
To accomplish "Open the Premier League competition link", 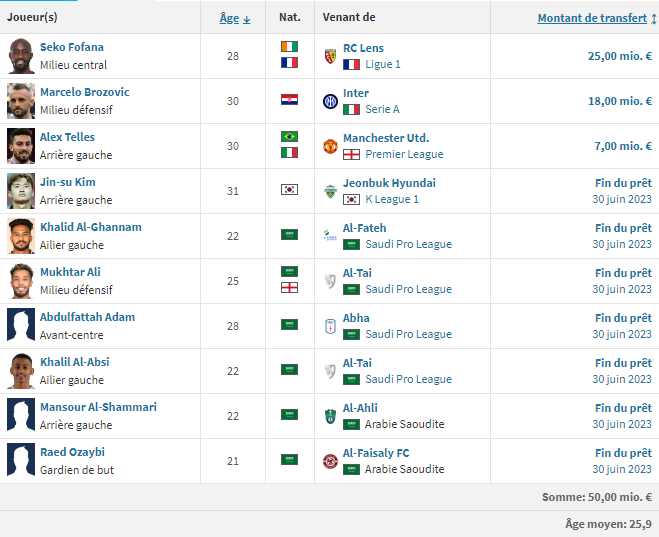I will 404,154.
